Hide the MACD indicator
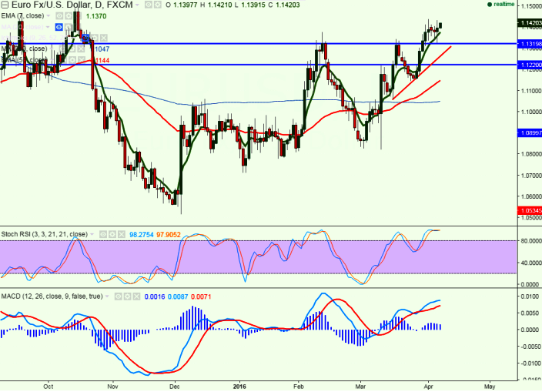 pos(118,297)
